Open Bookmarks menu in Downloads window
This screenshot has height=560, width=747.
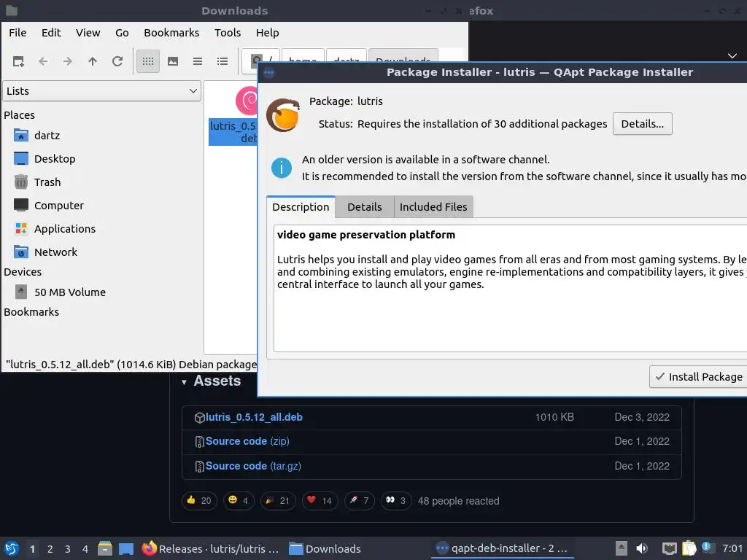tap(171, 33)
